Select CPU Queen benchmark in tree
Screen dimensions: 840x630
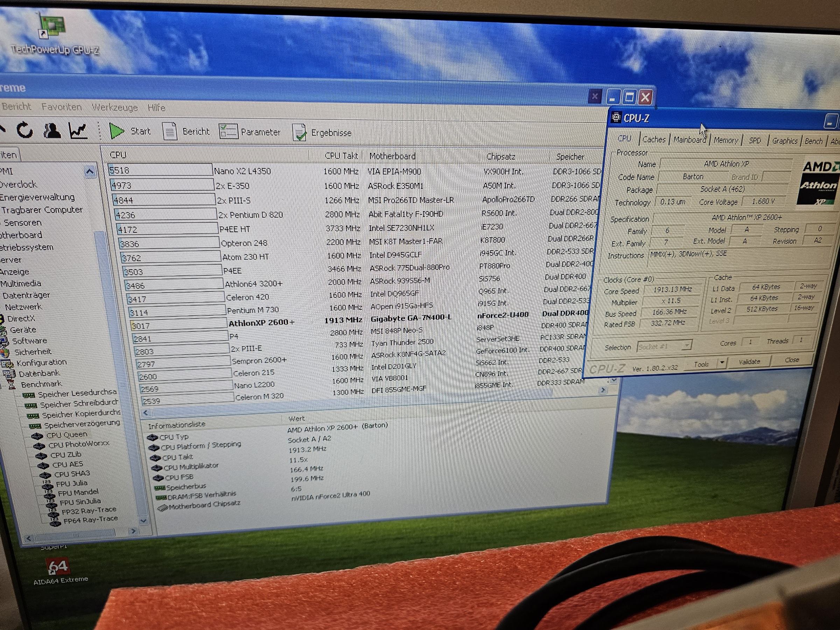[x=66, y=435]
